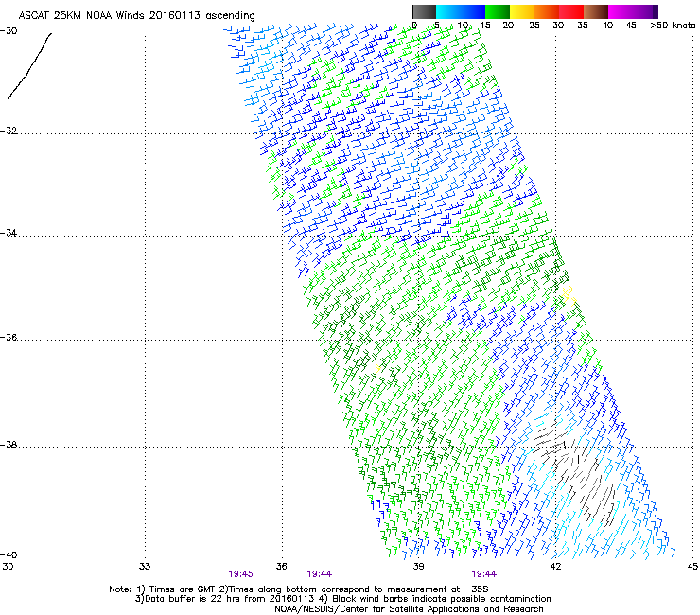
Task: Select the '10' label under the color scale
Action: tap(463, 26)
